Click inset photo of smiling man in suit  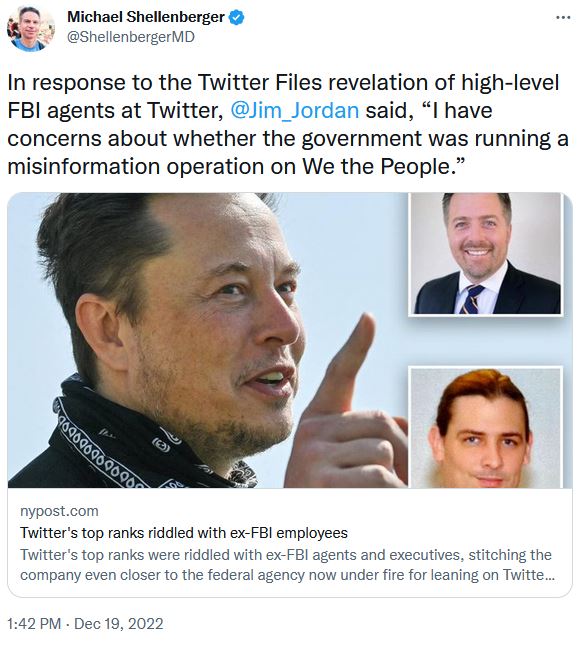(x=486, y=254)
